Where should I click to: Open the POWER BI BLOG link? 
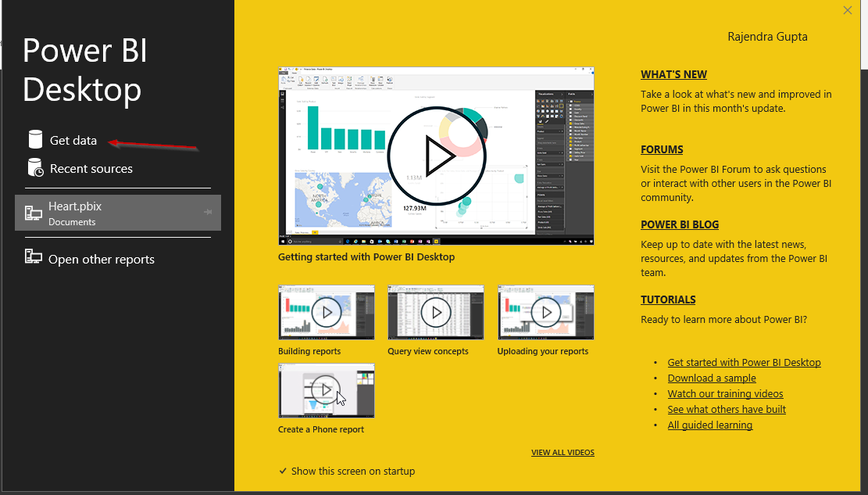pyautogui.click(x=680, y=224)
